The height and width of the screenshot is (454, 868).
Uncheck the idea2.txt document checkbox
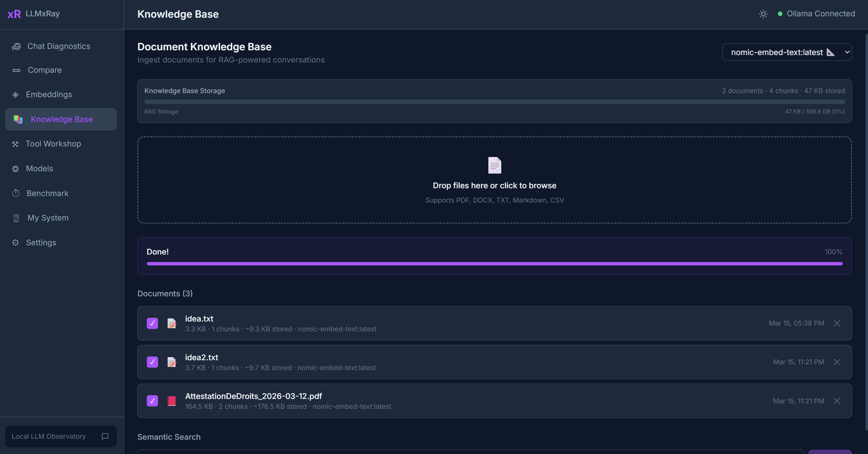[152, 362]
